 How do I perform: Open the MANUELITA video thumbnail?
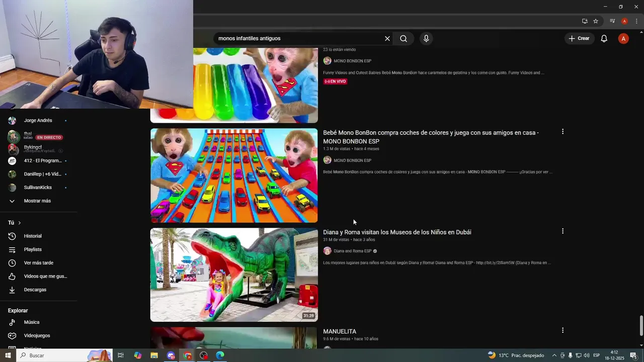coord(234,337)
